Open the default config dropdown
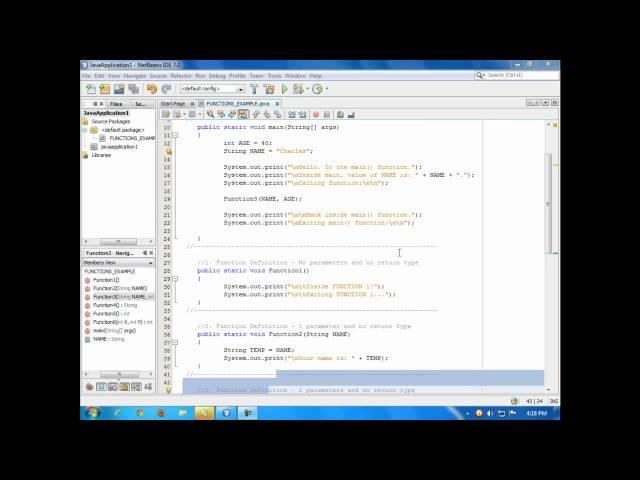The width and height of the screenshot is (640, 480). (241, 89)
